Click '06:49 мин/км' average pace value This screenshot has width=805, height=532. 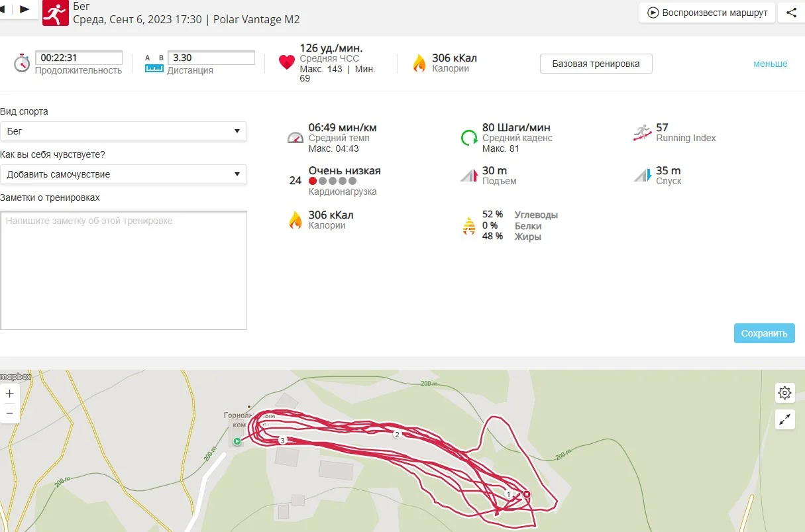coord(343,127)
